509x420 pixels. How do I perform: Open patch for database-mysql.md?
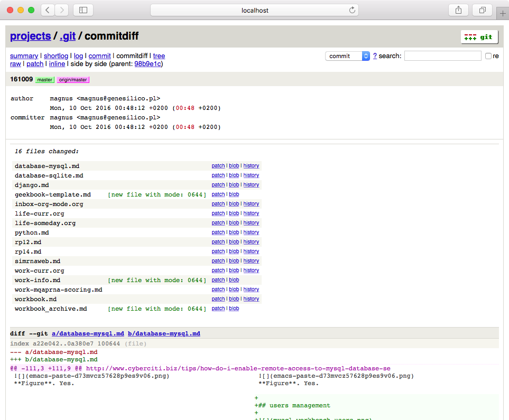[x=218, y=166]
